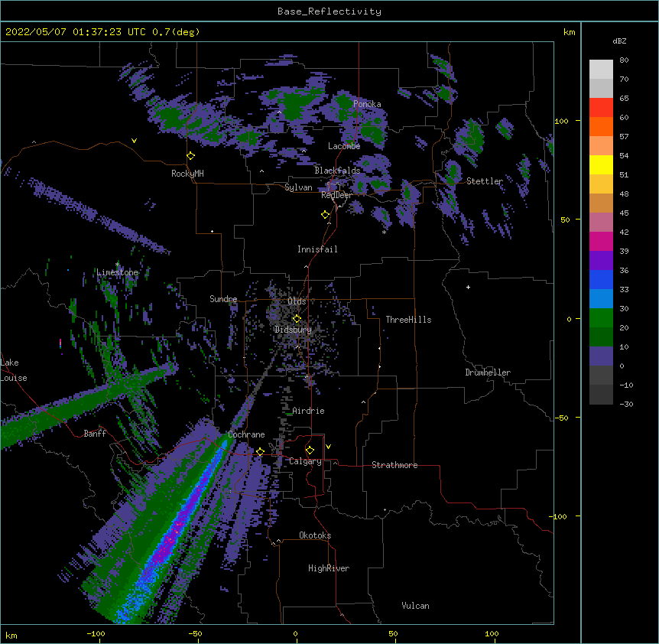
Task: Click the light gray 80 dBZ legend swatch
Action: pyautogui.click(x=601, y=69)
